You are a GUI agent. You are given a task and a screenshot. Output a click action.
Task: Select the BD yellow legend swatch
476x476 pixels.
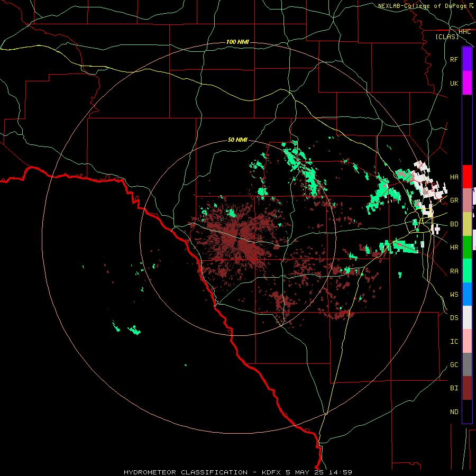(x=467, y=224)
